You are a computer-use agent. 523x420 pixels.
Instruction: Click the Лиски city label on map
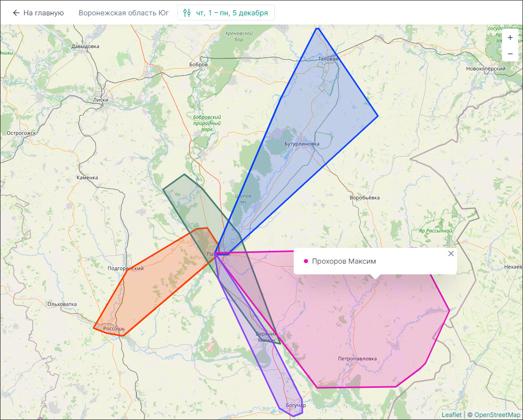(x=101, y=100)
